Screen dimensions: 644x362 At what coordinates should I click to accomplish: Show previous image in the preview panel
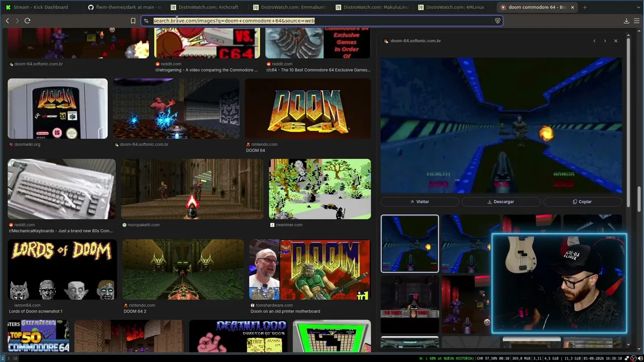(594, 41)
